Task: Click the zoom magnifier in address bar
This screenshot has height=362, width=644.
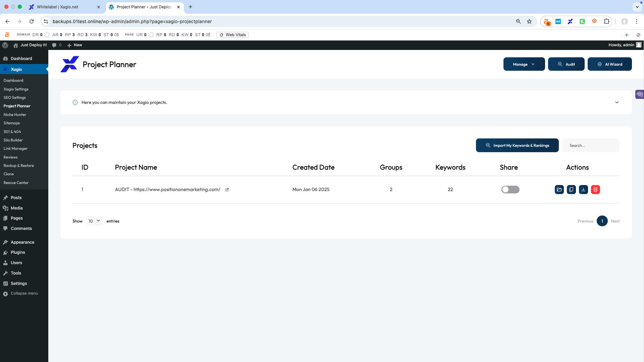Action: 518,21
